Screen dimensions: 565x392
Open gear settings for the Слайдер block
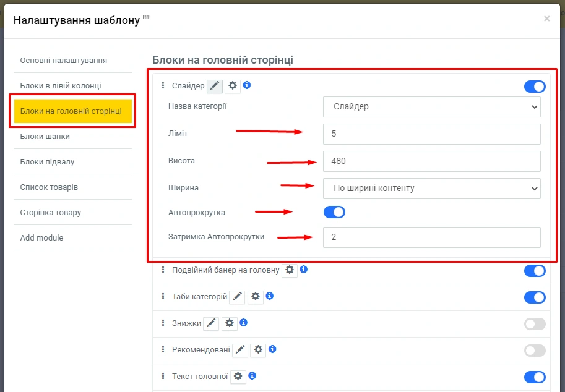click(233, 86)
